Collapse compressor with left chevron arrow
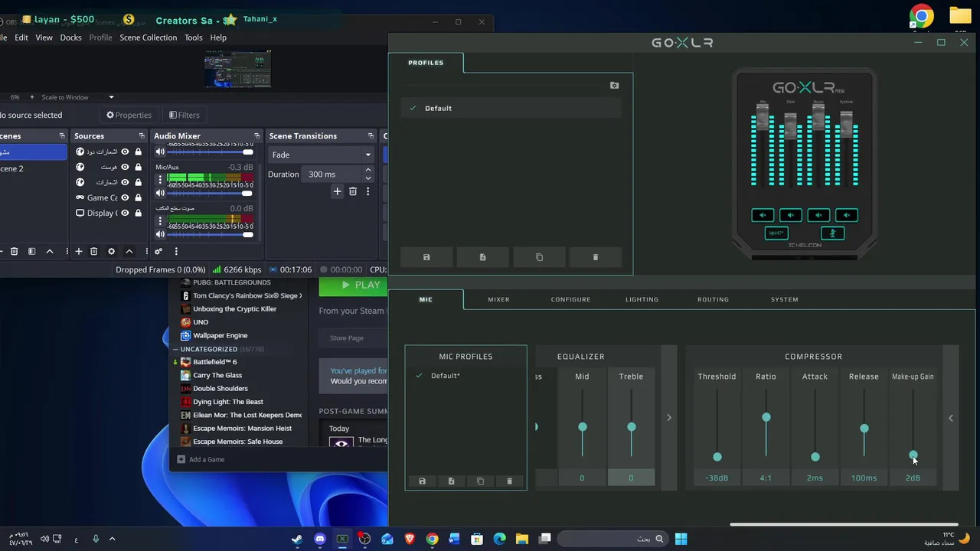980x551 pixels. tap(951, 418)
